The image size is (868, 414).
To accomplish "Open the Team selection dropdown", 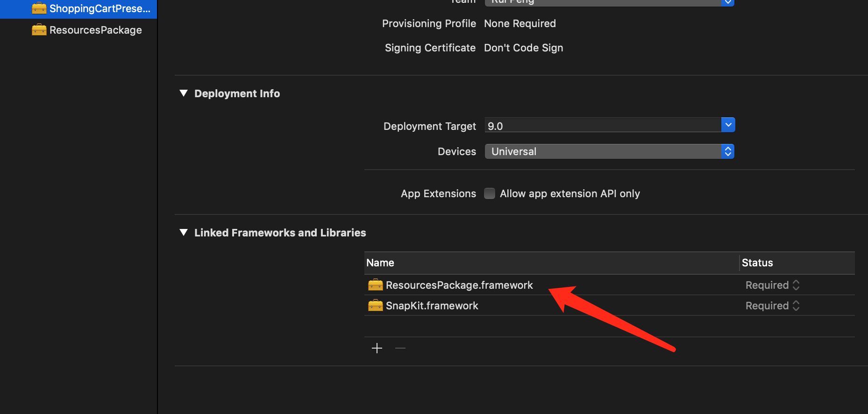I will [610, 2].
